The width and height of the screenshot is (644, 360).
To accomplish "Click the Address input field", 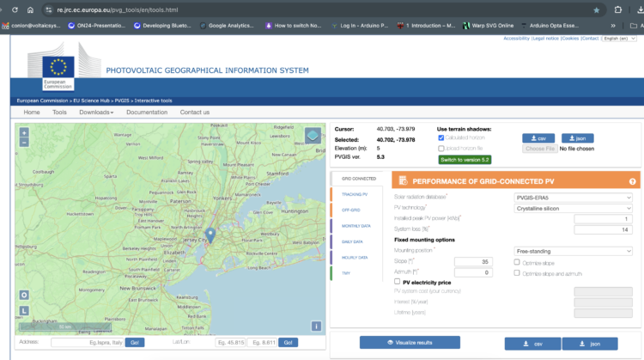I will pos(87,342).
